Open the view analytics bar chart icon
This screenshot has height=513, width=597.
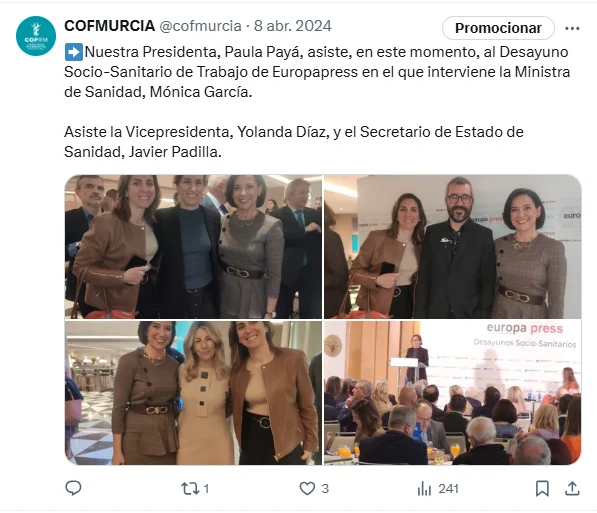tap(424, 488)
